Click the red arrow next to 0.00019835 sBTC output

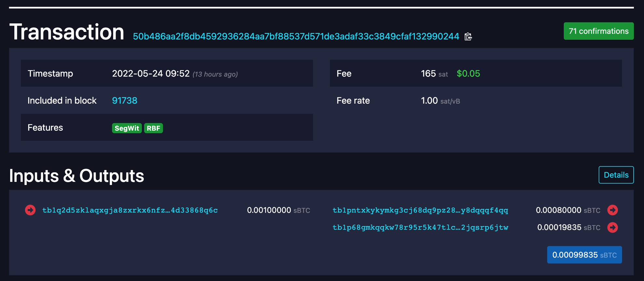tap(612, 227)
